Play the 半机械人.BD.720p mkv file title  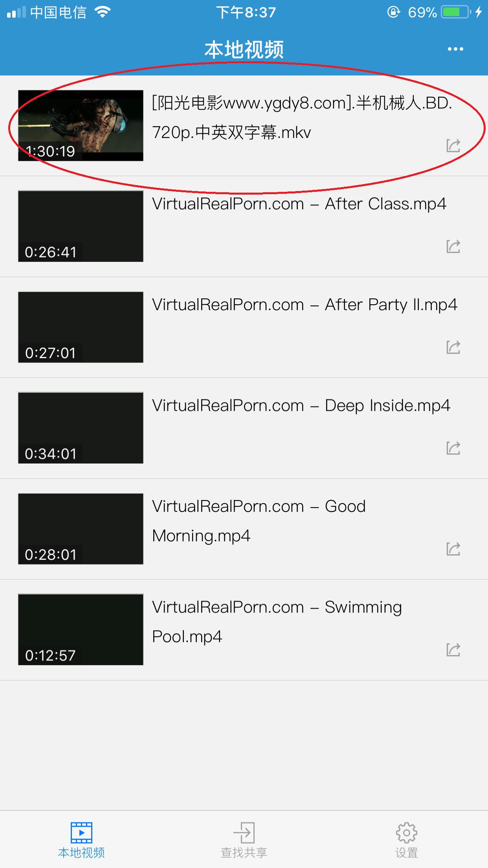click(x=302, y=118)
